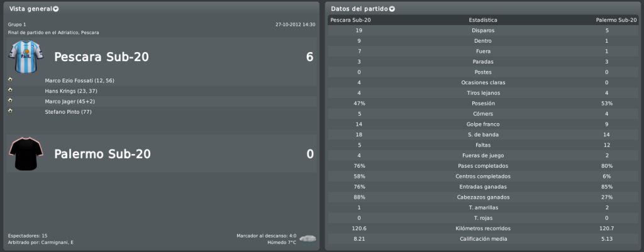This screenshot has height=252, width=644.
Task: Open the Vista general dropdown arrow
Action: coord(56,9)
